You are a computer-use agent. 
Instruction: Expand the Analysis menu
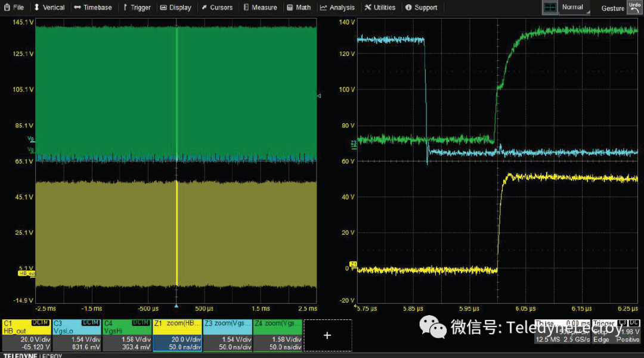338,8
